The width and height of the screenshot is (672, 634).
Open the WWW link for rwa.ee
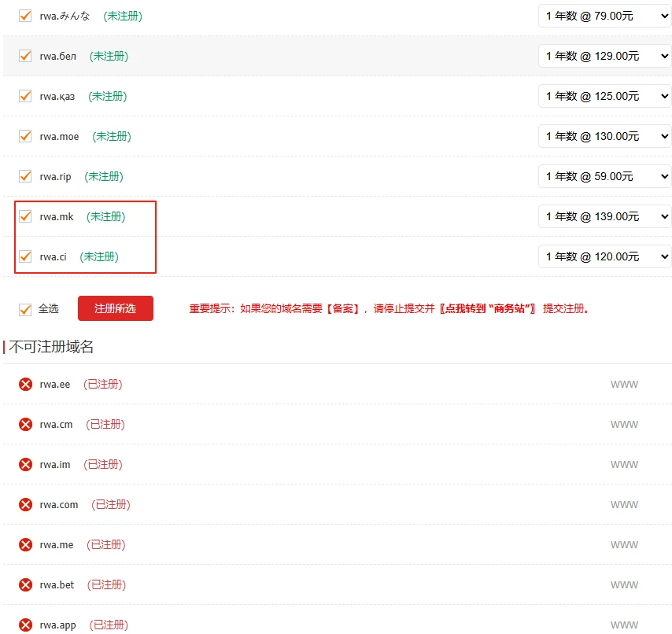624,385
